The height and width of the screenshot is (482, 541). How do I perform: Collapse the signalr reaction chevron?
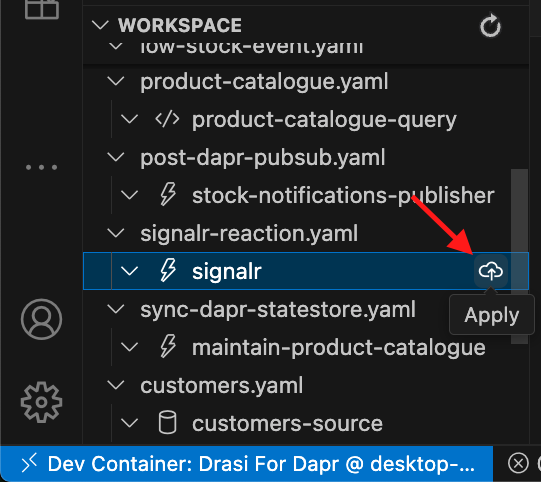click(x=129, y=271)
